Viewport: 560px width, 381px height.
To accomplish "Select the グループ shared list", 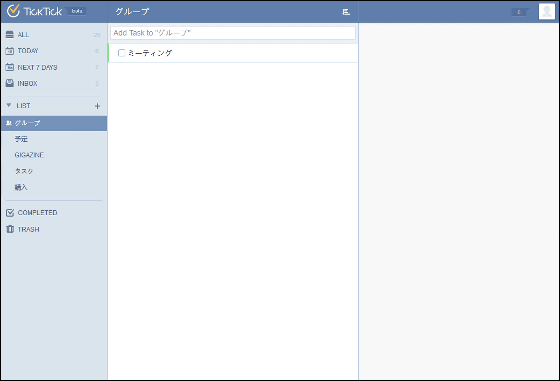I will [x=54, y=123].
